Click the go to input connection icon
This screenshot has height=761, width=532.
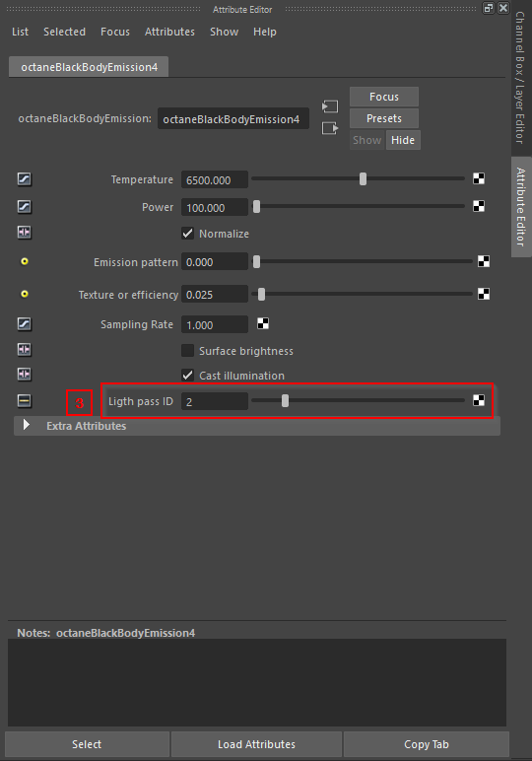(x=330, y=106)
